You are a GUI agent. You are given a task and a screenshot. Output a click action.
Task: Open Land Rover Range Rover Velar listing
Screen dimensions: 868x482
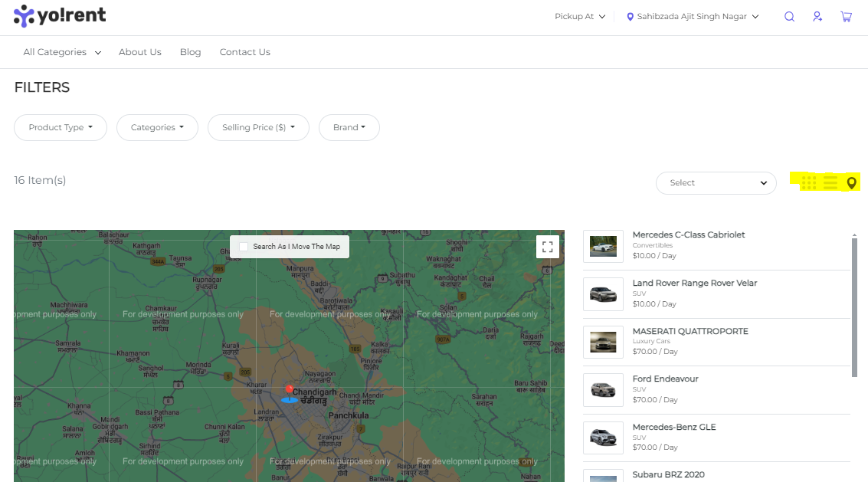point(695,283)
